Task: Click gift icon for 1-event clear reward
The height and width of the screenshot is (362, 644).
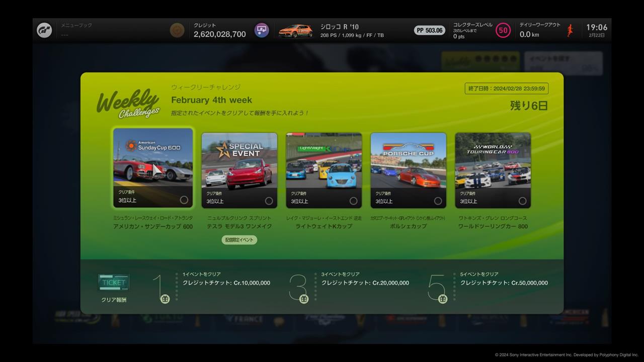Action: (165, 299)
